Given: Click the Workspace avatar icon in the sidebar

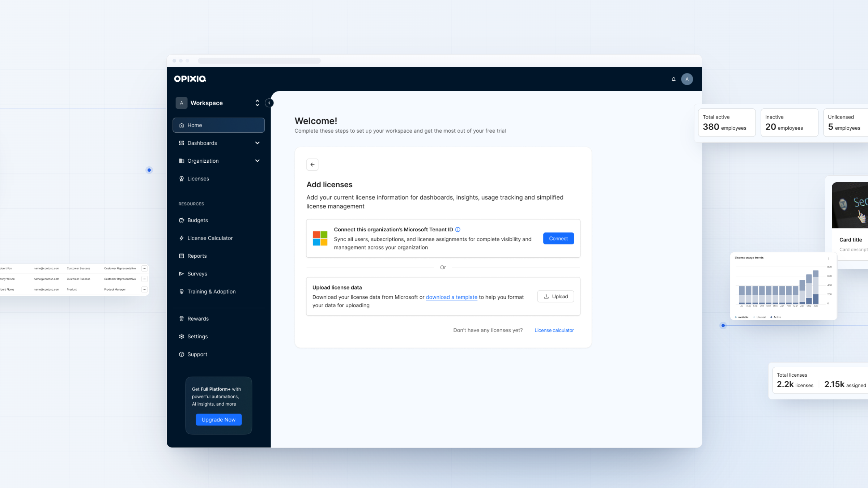Looking at the screenshot, I should tap(182, 103).
